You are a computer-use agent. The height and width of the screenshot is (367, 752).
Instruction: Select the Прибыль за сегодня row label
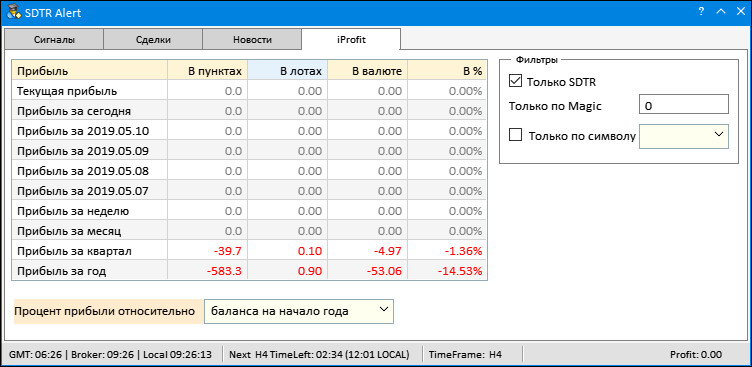click(x=74, y=111)
